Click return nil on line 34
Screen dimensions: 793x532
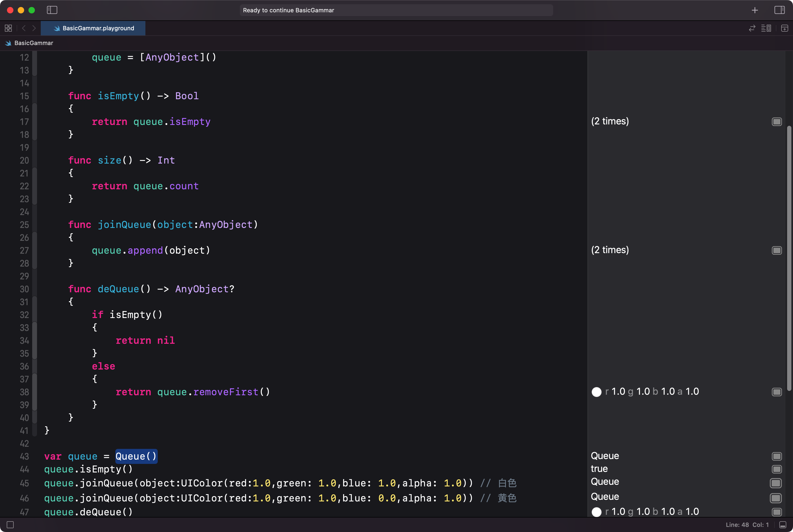(x=145, y=340)
